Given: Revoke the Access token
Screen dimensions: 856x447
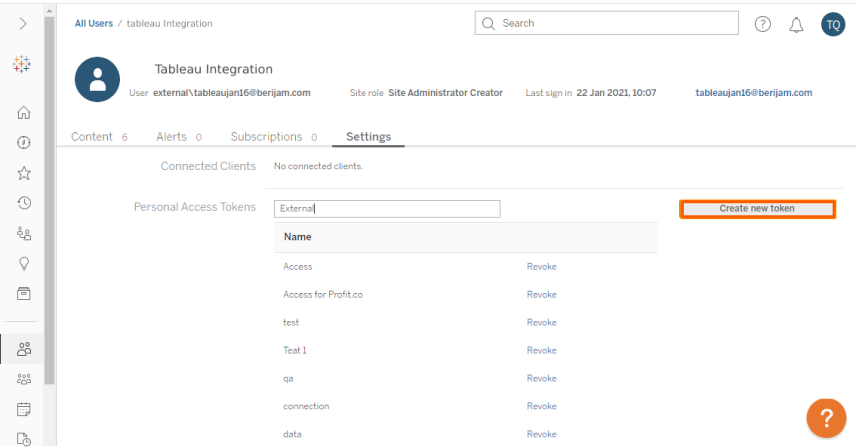Looking at the screenshot, I should click(542, 266).
